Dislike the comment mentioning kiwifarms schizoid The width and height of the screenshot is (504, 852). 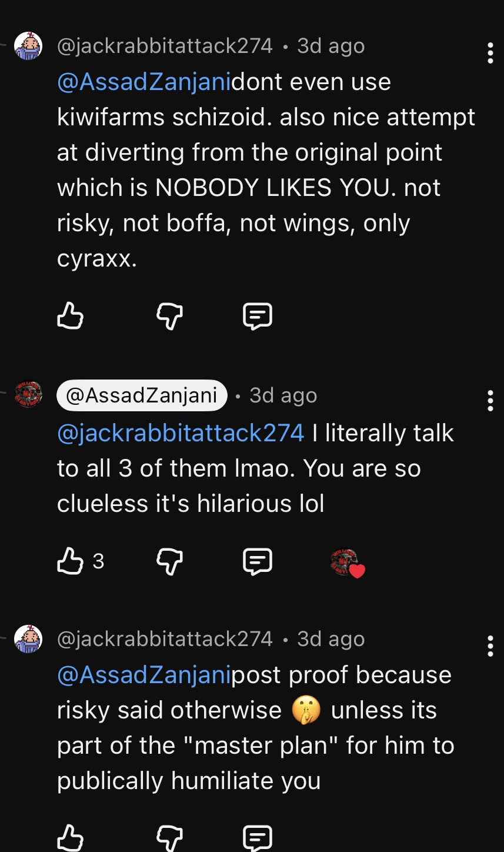[x=169, y=317]
